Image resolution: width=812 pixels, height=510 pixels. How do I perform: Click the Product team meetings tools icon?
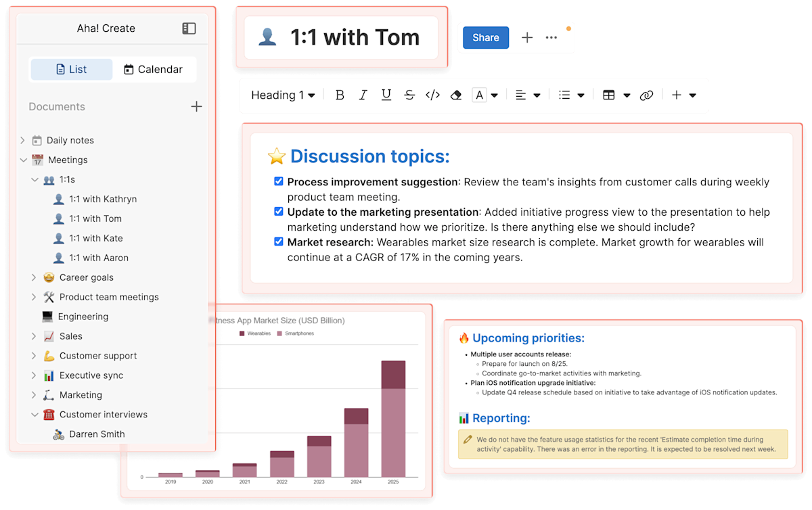click(x=49, y=297)
